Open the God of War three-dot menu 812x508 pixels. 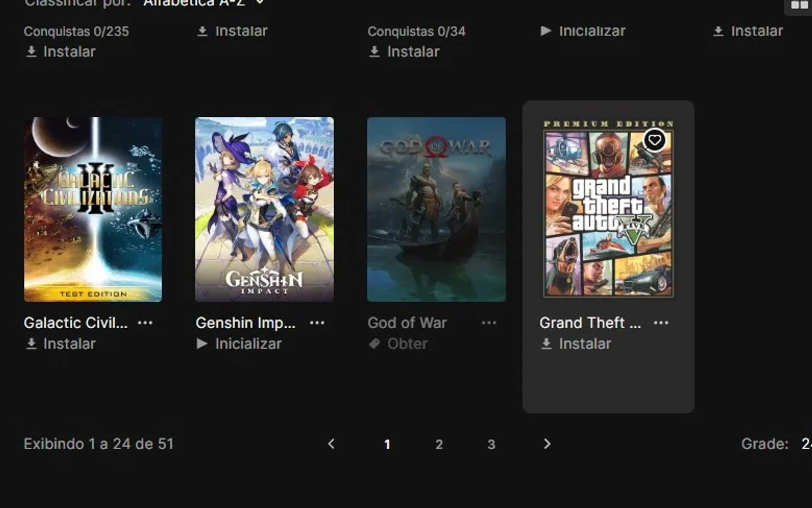[489, 323]
